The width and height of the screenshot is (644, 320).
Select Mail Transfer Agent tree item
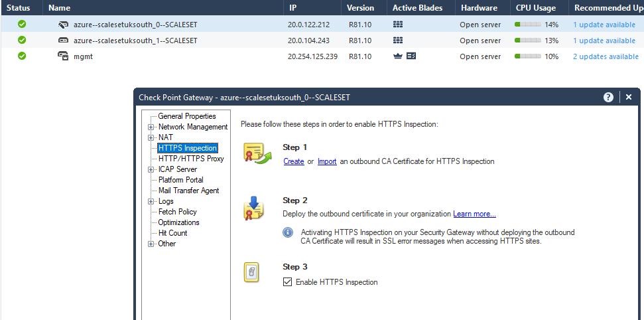pos(188,191)
